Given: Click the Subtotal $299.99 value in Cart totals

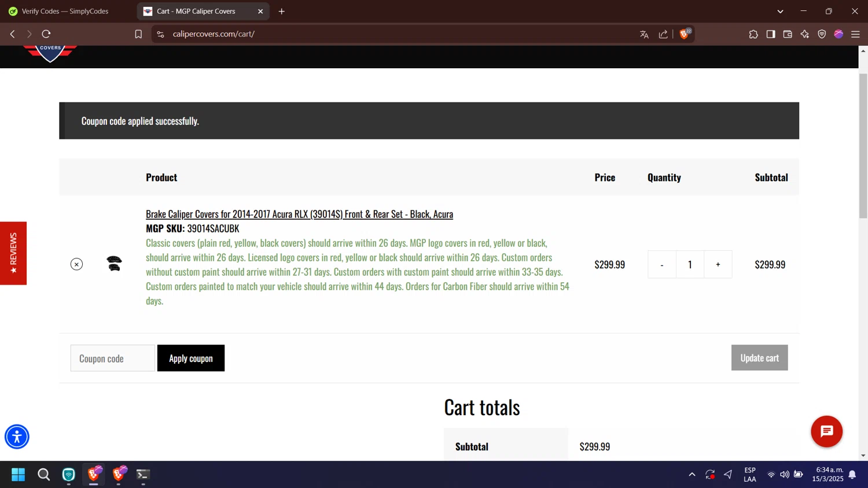Looking at the screenshot, I should pos(595,446).
